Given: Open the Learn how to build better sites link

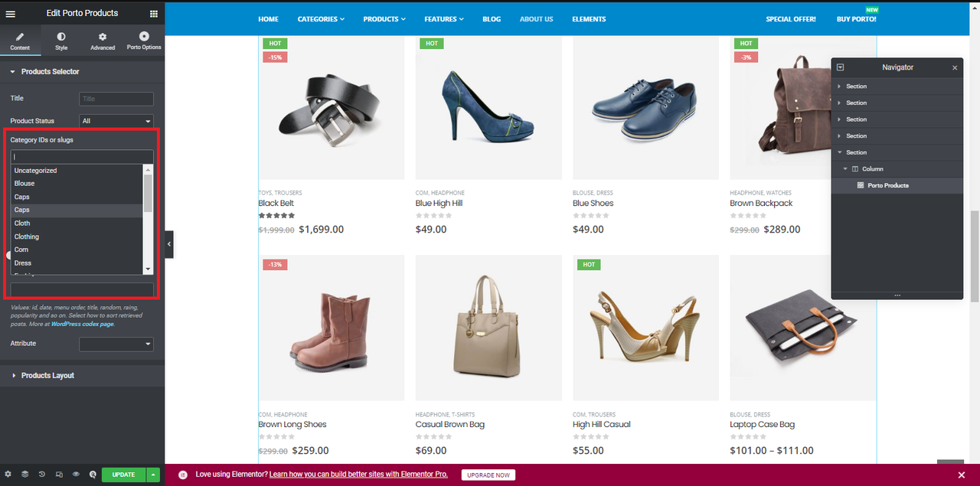Looking at the screenshot, I should tap(358, 475).
